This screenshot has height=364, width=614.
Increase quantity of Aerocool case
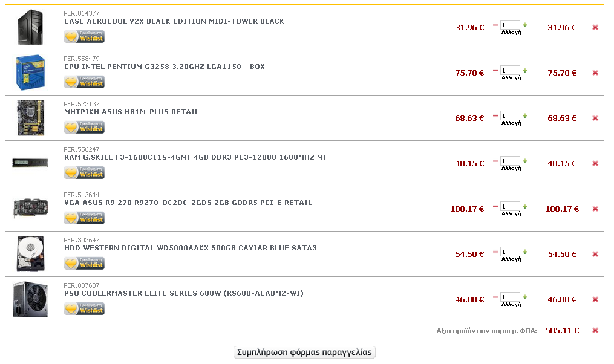(525, 25)
